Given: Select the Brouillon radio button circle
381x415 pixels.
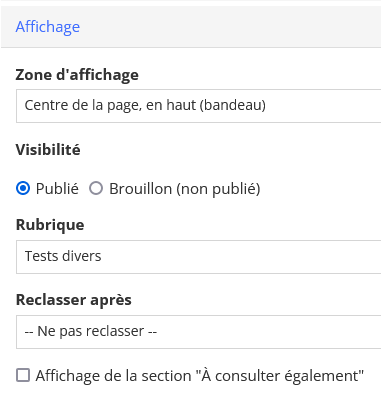Looking at the screenshot, I should (x=96, y=188).
